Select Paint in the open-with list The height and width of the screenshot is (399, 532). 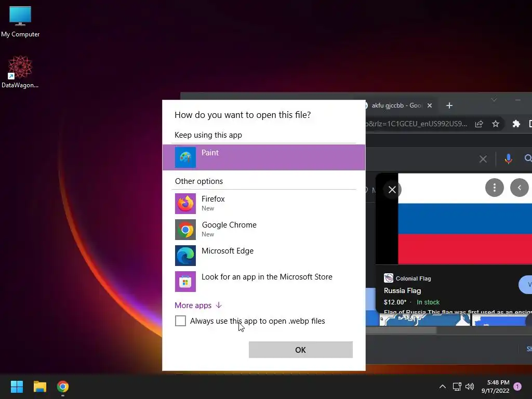[263, 157]
